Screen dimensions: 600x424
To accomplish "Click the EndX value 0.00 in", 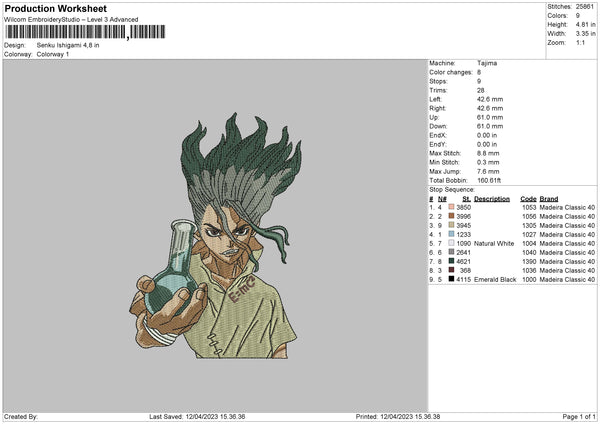I will point(487,135).
